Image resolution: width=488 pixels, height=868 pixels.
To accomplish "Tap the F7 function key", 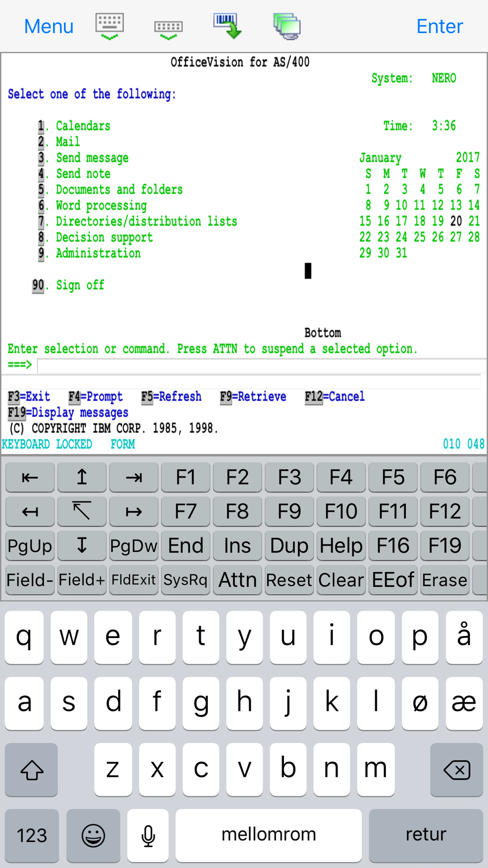I will click(186, 512).
